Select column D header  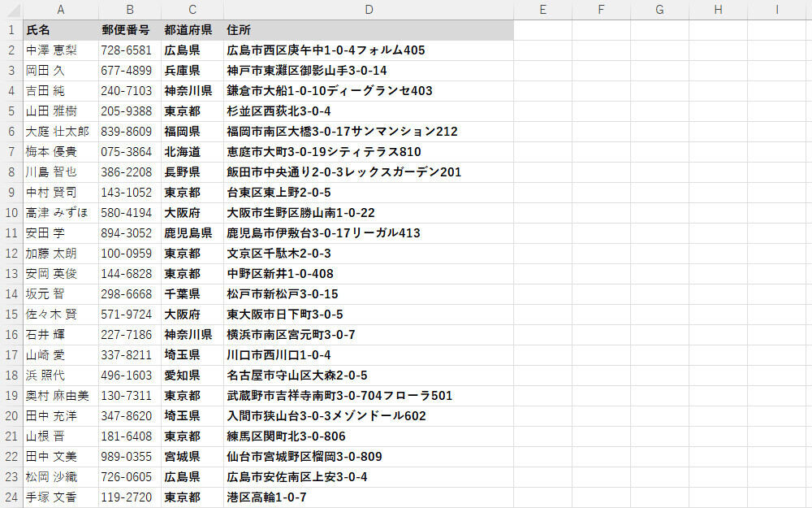pos(369,10)
